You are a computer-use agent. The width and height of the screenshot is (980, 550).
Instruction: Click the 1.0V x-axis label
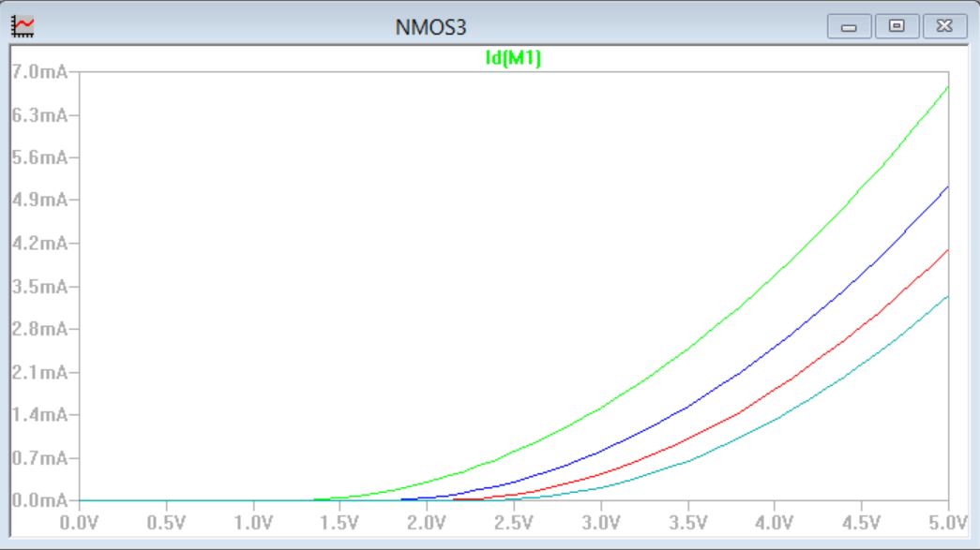(253, 523)
